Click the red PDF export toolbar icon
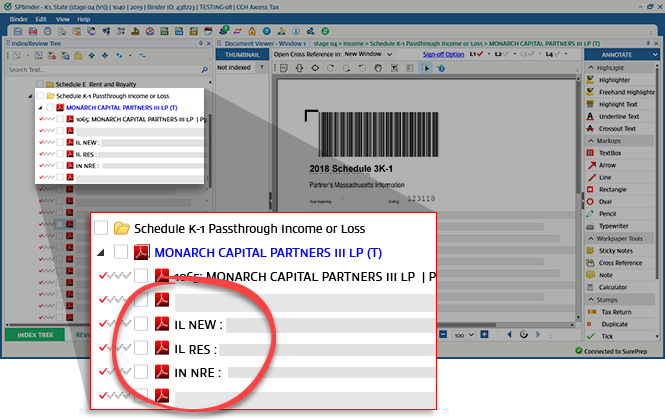The height and width of the screenshot is (419, 665). pos(33,31)
